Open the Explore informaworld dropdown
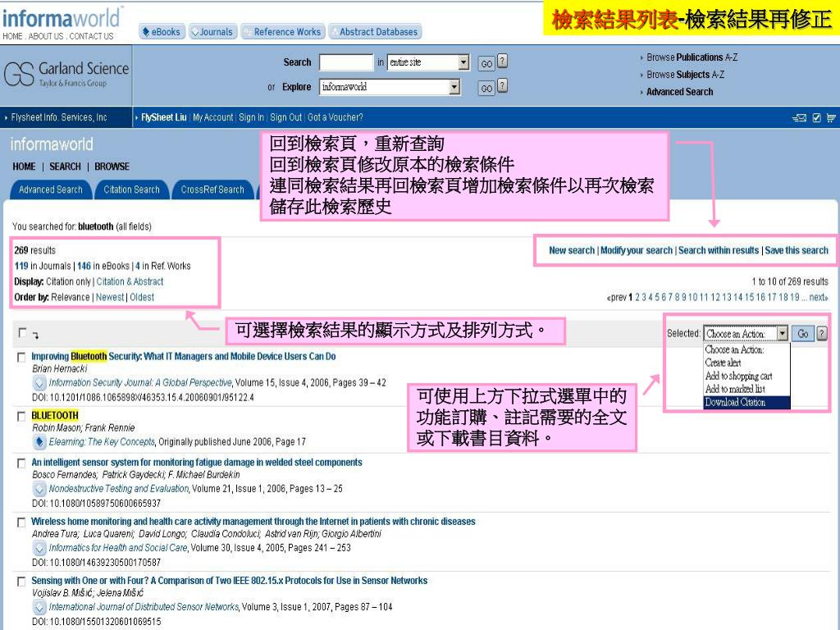840x630 pixels. coord(390,87)
